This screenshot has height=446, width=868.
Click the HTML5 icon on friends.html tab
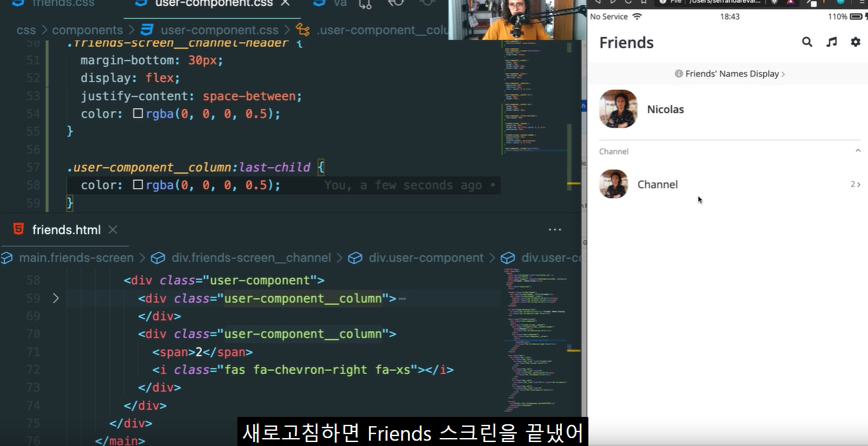[x=19, y=229]
